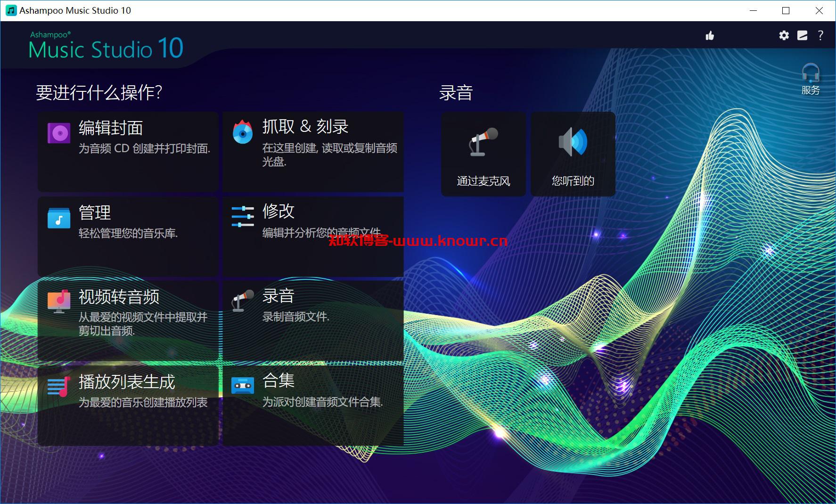The image size is (836, 504).
Task: Click the Ashampoo app icon in the title bar
Action: tap(10, 10)
